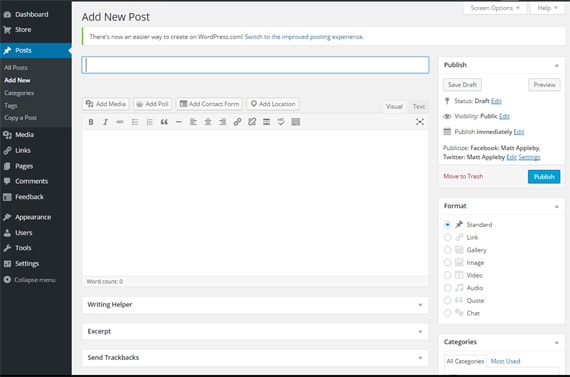Click Add Media button
Image resolution: width=570 pixels, height=377 pixels.
tap(105, 104)
